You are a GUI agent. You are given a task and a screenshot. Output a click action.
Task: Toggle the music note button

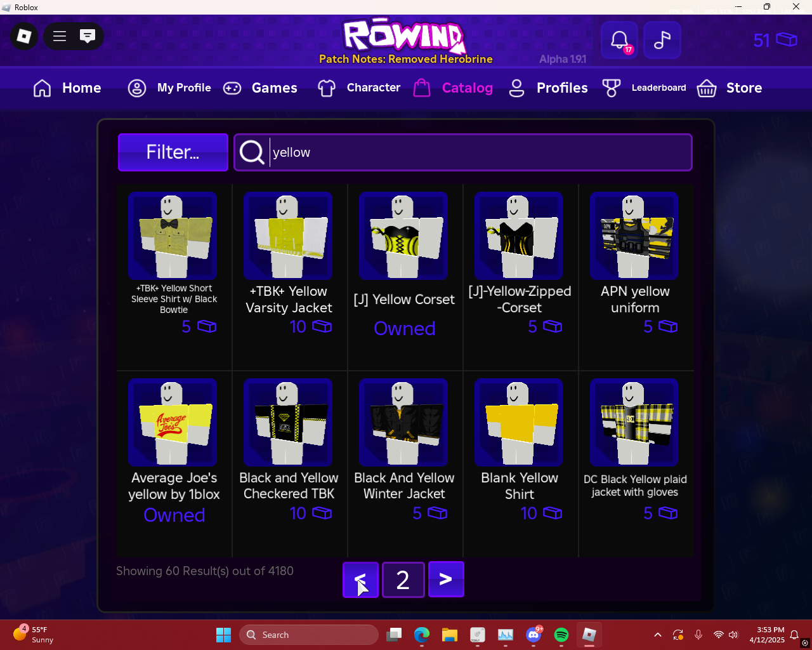click(662, 40)
